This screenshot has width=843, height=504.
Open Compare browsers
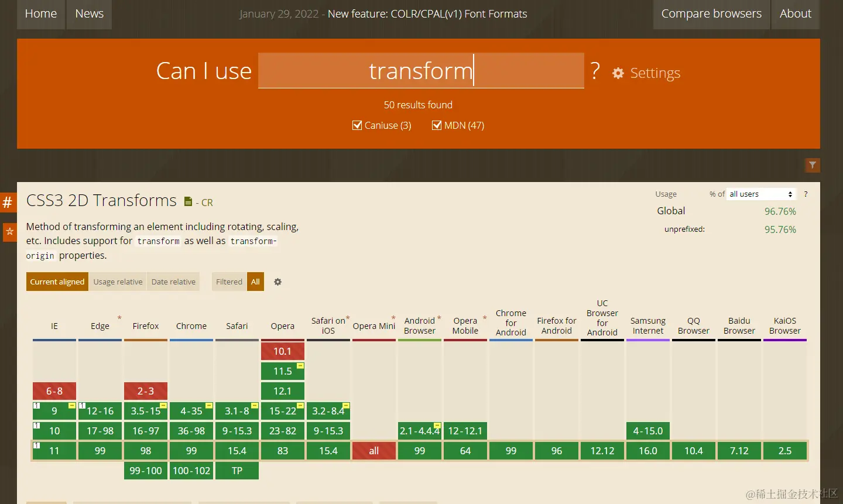tap(711, 14)
